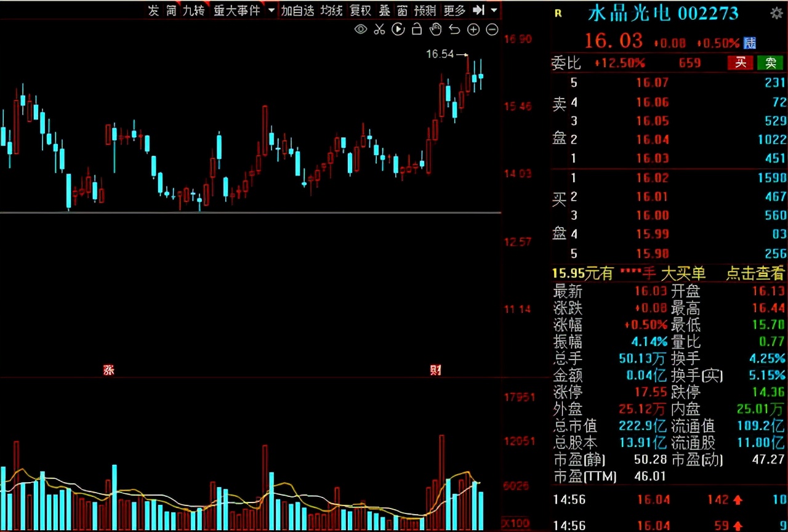Click the 流通值 value 109.2亿

(x=762, y=425)
